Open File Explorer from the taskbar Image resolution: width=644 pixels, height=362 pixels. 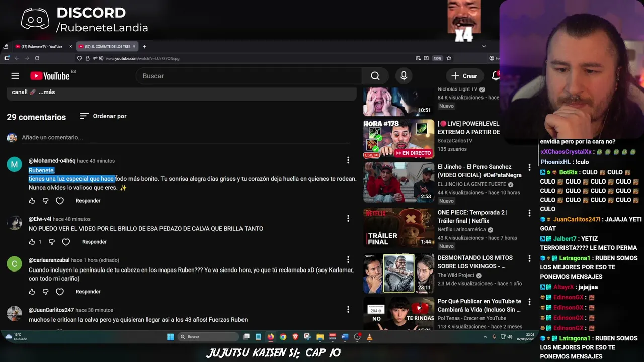320,337
